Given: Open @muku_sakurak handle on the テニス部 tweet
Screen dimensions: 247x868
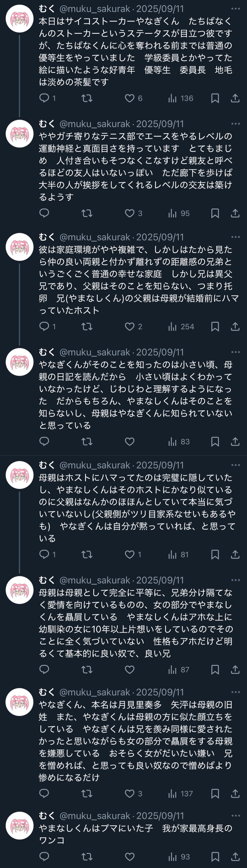Looking at the screenshot, I should click(x=94, y=124).
